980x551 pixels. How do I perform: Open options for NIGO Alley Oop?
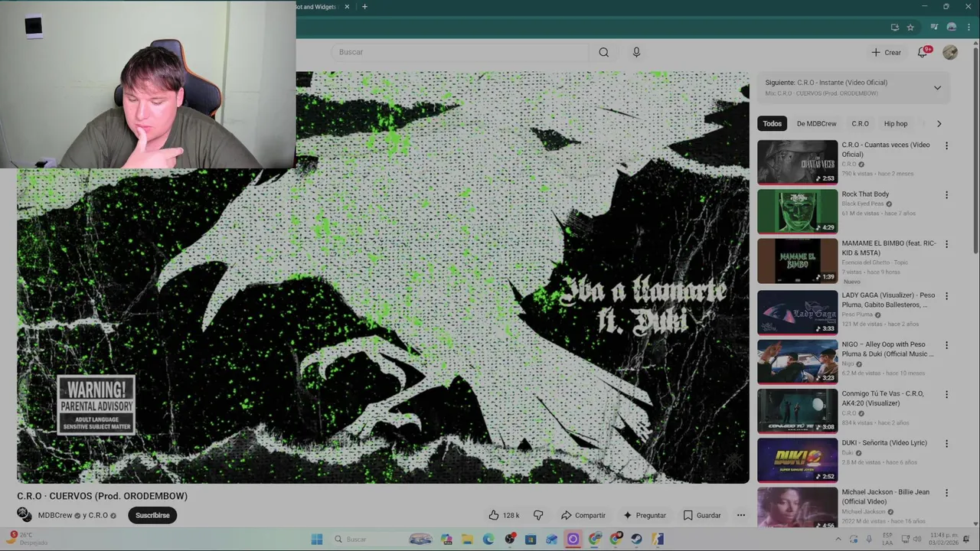click(x=946, y=345)
